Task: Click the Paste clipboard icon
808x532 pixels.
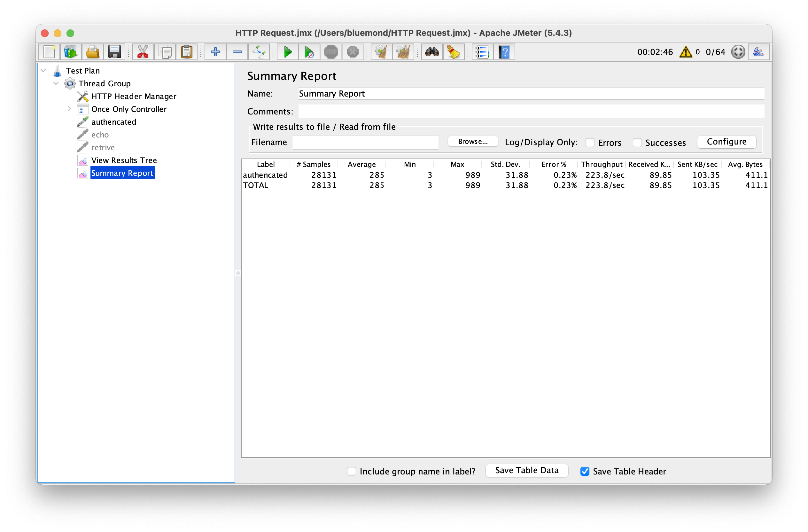Action: pos(187,52)
